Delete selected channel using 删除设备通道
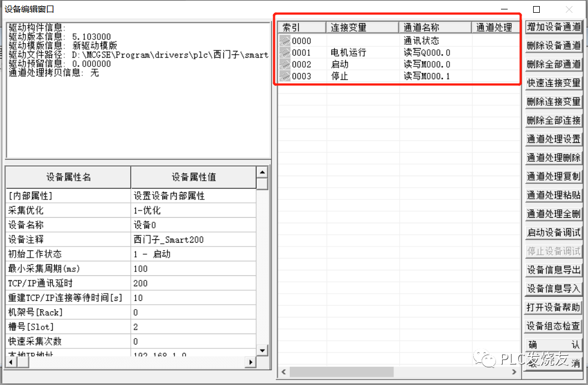The image size is (588, 385). pyautogui.click(x=554, y=45)
